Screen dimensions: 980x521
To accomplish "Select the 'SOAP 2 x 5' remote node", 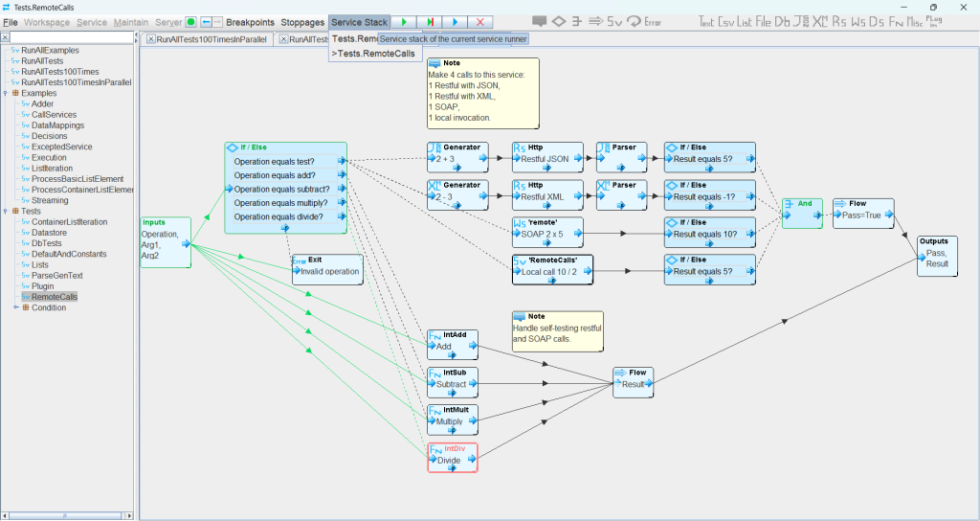I will pos(547,232).
